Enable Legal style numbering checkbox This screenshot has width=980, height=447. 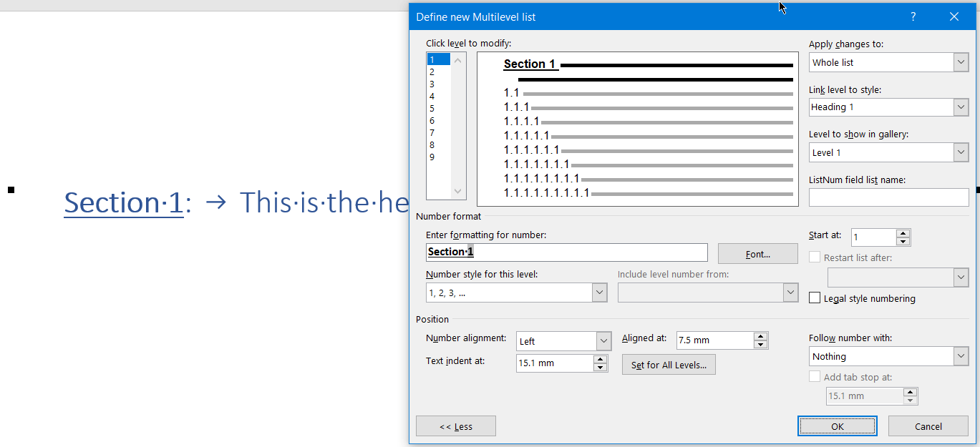point(815,298)
